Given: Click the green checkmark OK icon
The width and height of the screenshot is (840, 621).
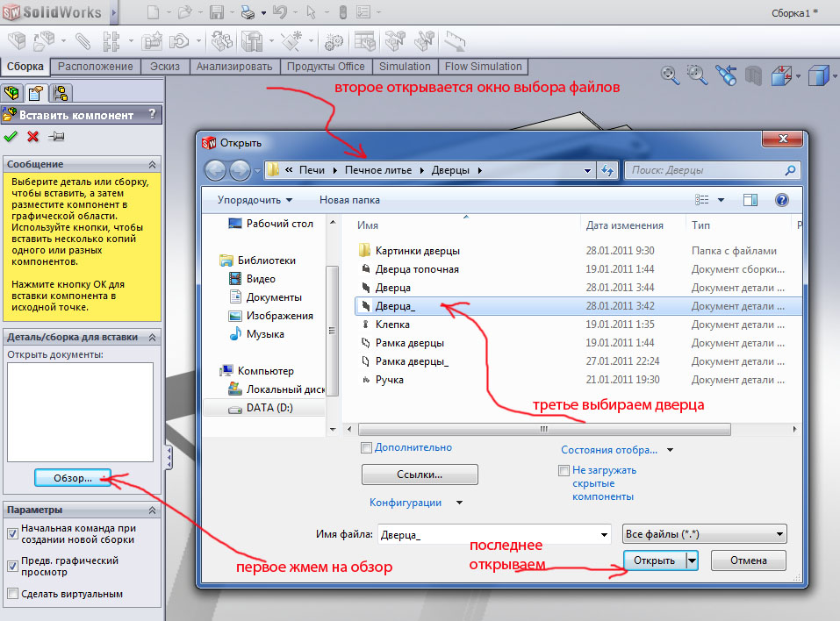Looking at the screenshot, I should click(11, 136).
